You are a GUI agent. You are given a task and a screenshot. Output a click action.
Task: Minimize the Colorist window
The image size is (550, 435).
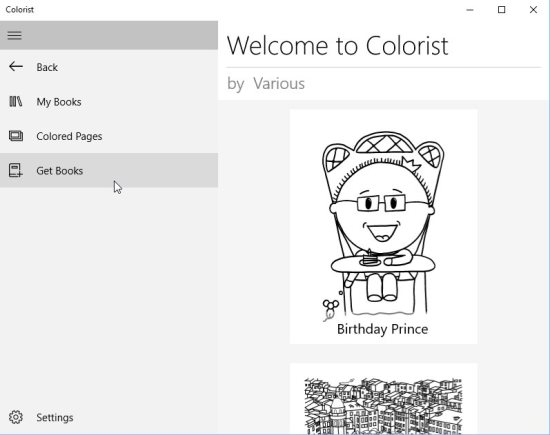tap(470, 10)
